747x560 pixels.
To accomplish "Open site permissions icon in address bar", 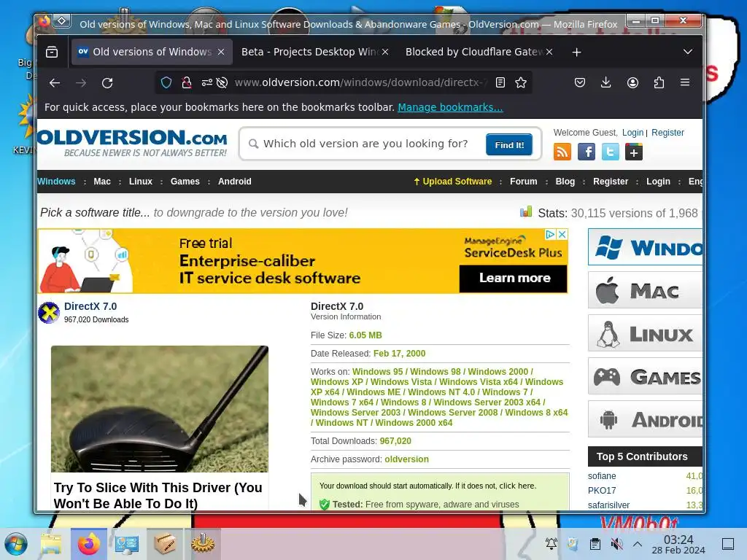I will coord(206,83).
